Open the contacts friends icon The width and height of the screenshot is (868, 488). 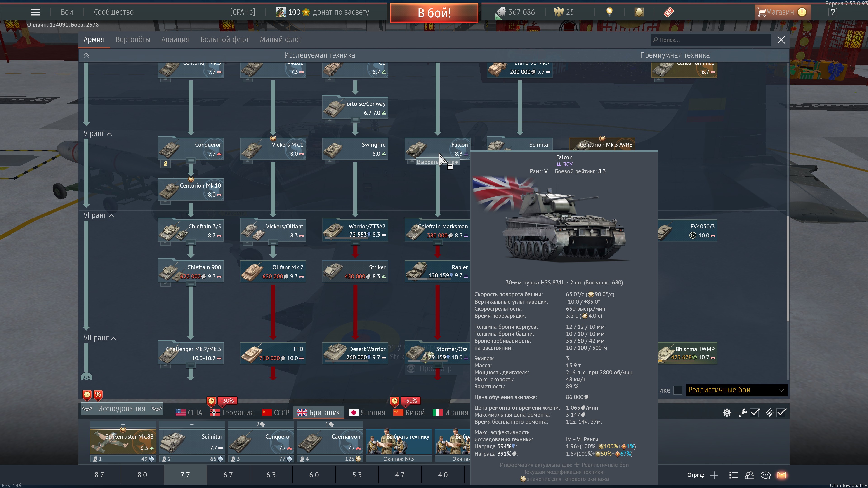(x=749, y=475)
